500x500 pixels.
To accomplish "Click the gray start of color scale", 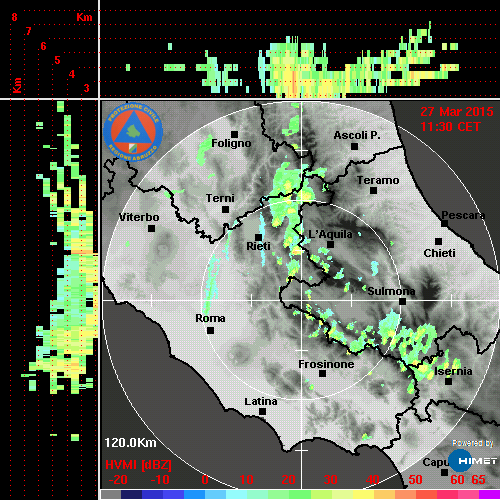I will [111, 495].
